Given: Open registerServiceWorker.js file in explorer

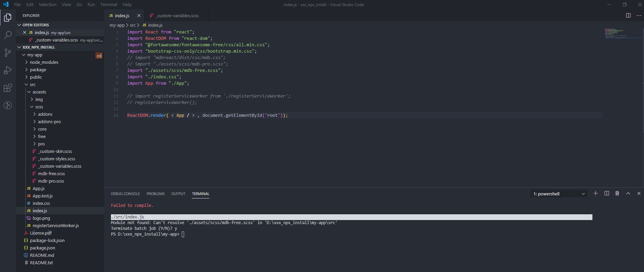Looking at the screenshot, I should click(60, 225).
